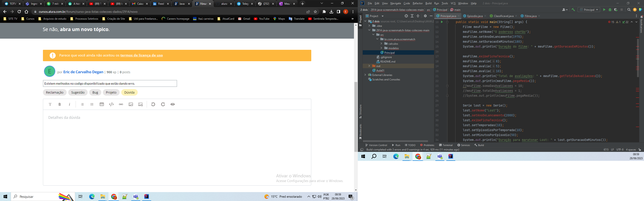Open the Terminal tool window
Viewport: 644px width, 201px height.
click(x=446, y=145)
